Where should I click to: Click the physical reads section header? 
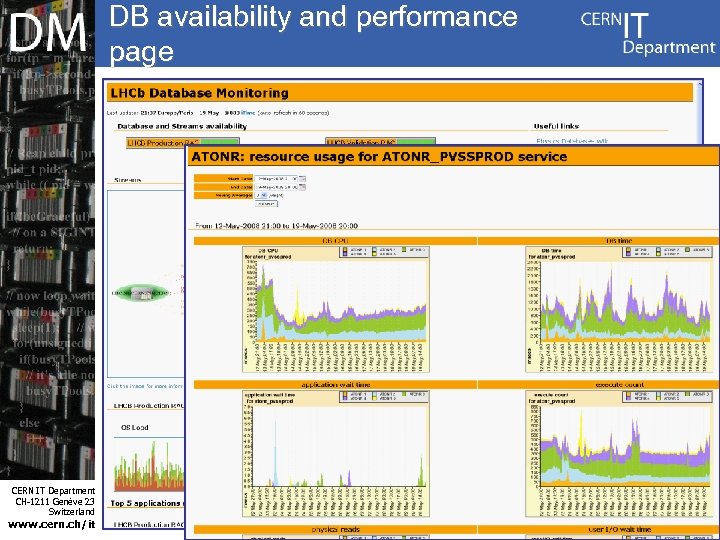pos(336,529)
